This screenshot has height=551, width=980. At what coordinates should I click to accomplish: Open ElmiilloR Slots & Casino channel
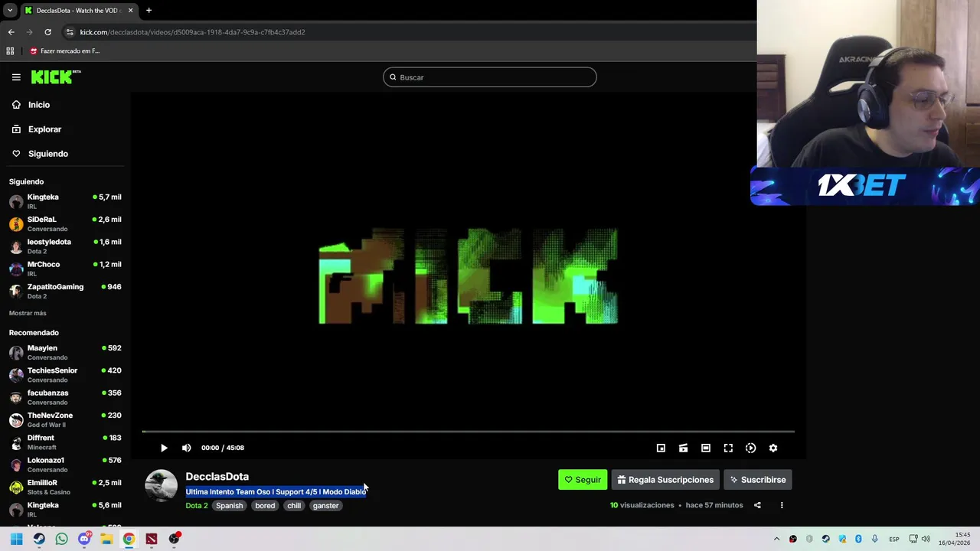[x=65, y=487]
